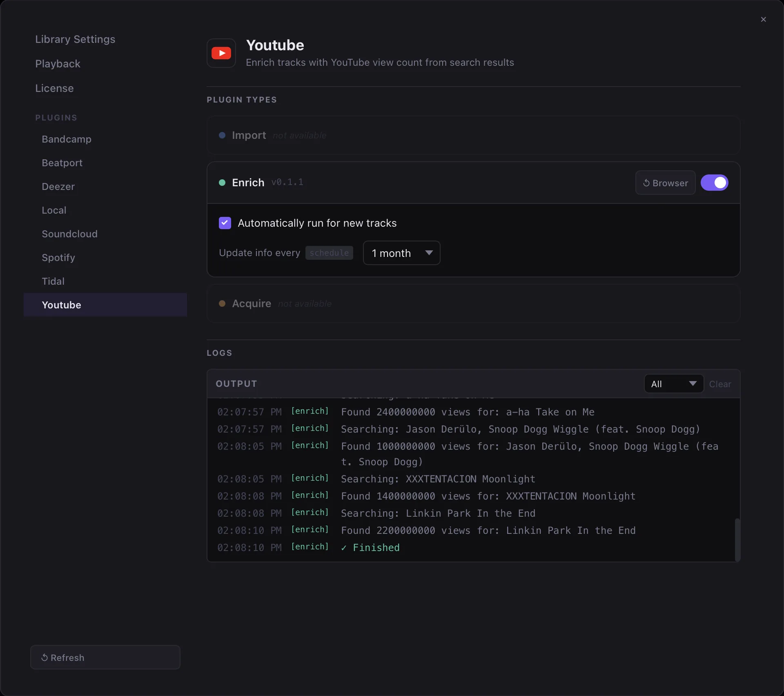This screenshot has width=784, height=696.
Task: Toggle the Enrich plugin switch off
Action: [x=714, y=183]
